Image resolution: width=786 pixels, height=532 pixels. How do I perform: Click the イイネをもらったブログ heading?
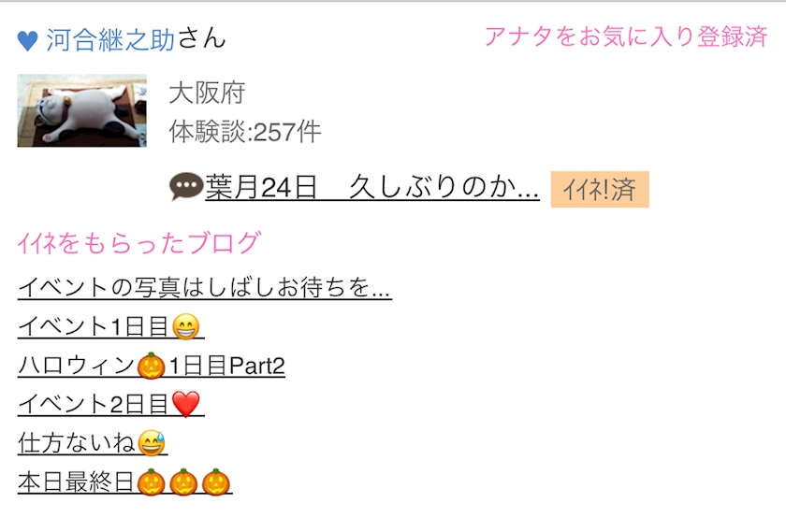click(x=138, y=242)
